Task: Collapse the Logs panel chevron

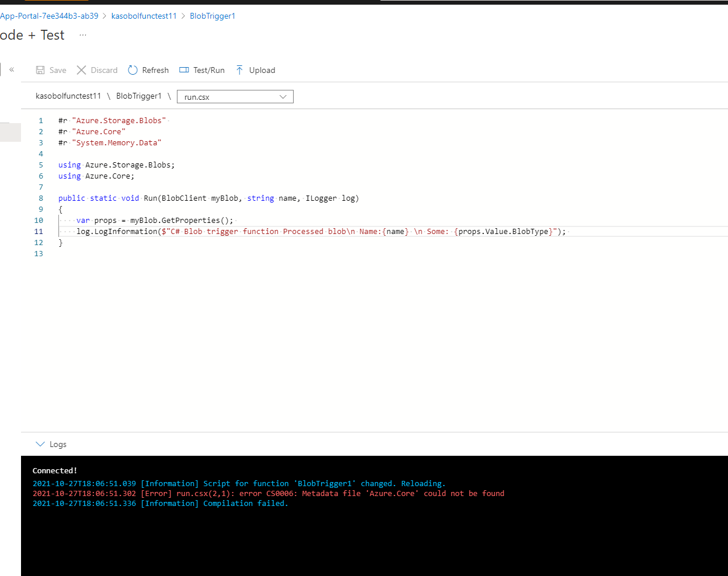Action: 40,444
